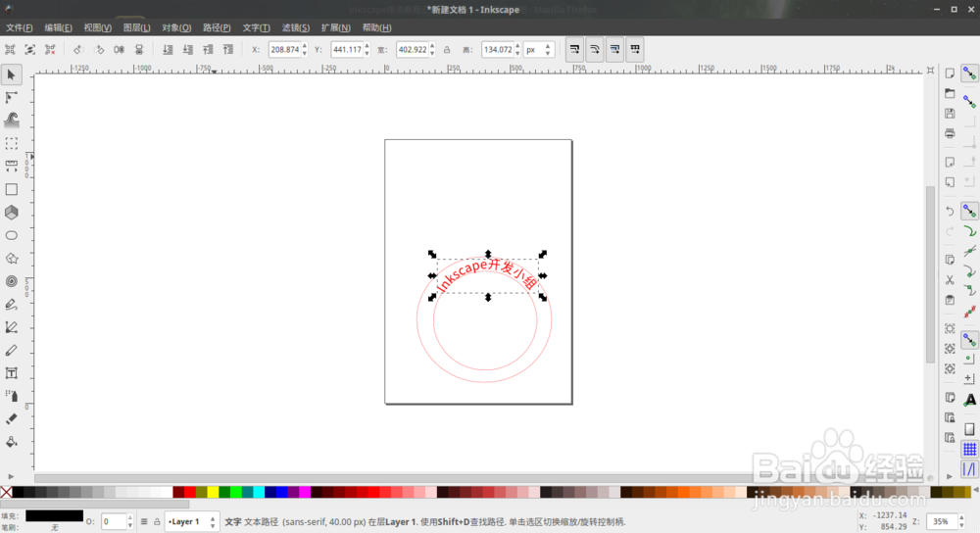Decrease the Y coordinate stepper

(x=367, y=54)
